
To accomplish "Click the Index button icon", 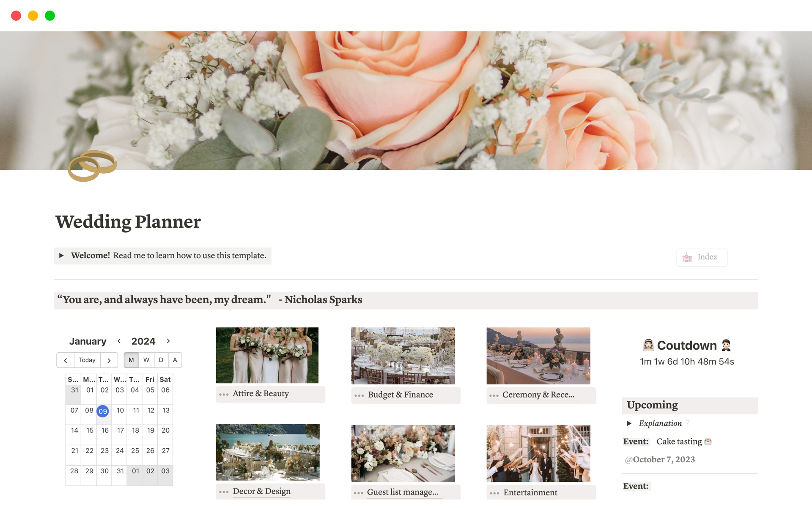I will tap(687, 257).
